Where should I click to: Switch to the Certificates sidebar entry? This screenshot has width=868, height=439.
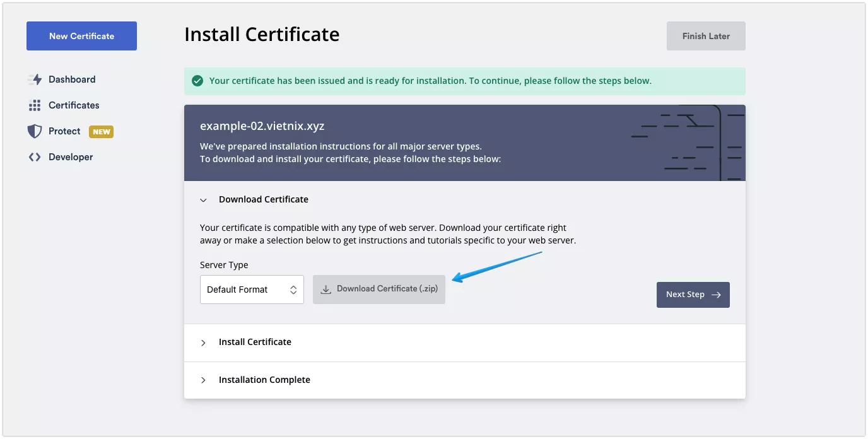point(73,105)
